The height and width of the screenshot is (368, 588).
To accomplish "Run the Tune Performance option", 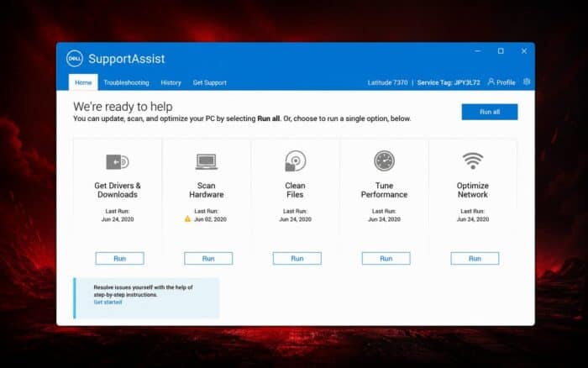I will coord(386,259).
